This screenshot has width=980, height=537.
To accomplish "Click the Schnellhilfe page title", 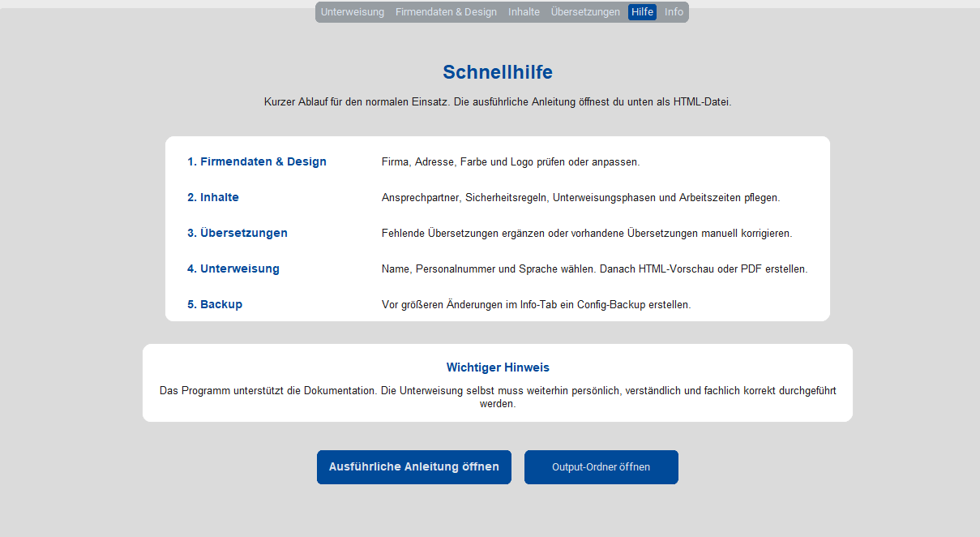I will (x=497, y=72).
